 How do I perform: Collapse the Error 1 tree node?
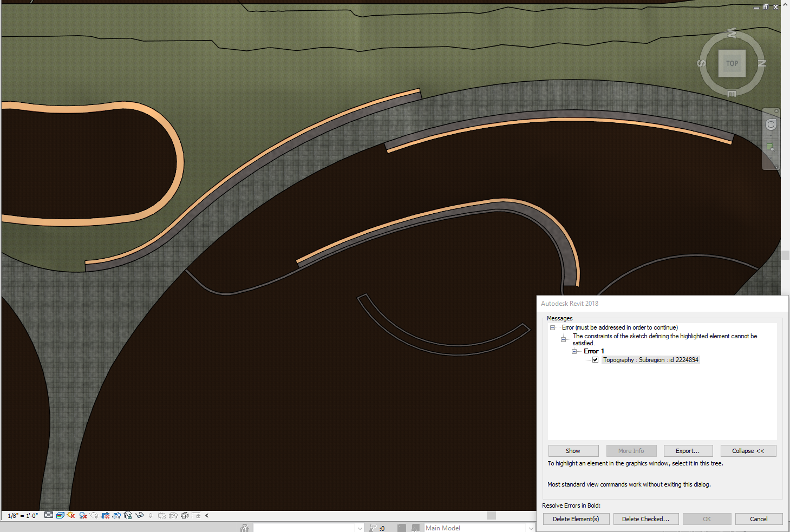574,351
